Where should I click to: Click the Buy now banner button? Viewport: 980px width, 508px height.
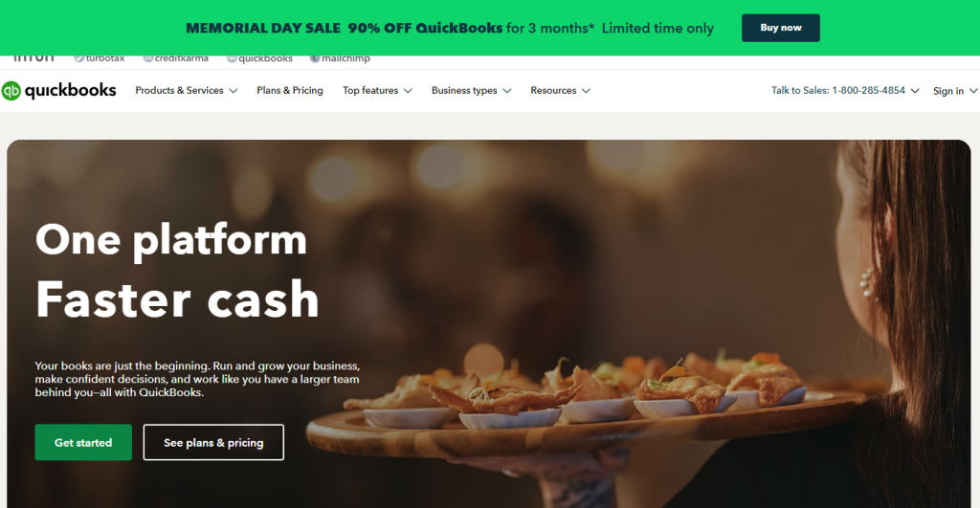[x=781, y=28]
